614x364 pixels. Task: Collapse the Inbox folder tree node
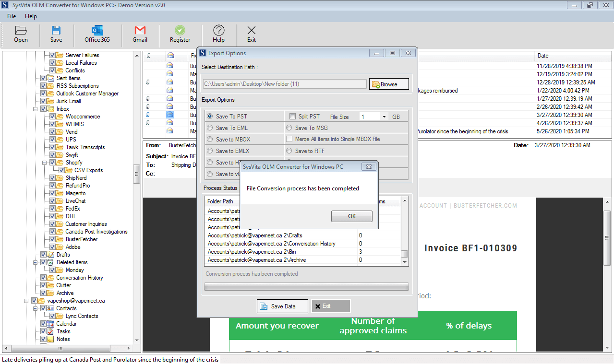[35, 109]
